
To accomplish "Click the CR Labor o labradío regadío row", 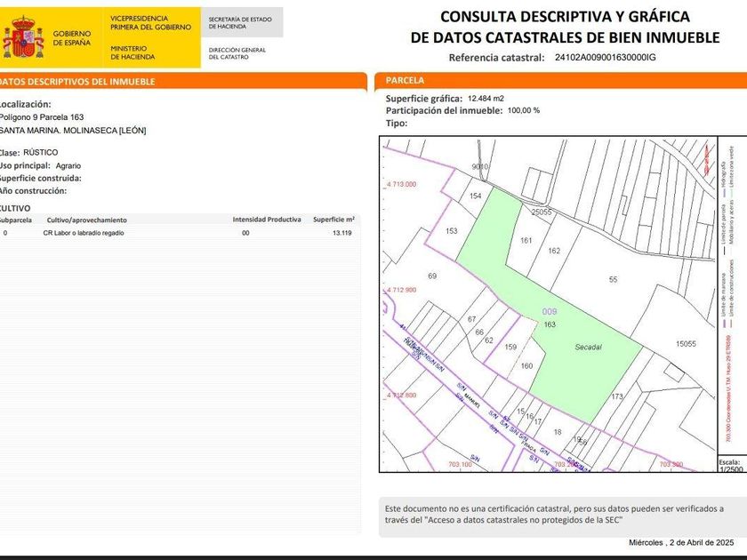I will (84, 233).
